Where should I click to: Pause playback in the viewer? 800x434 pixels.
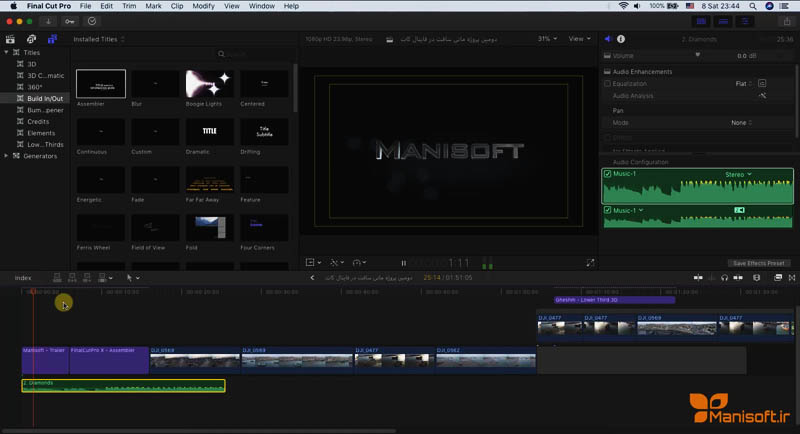point(403,263)
